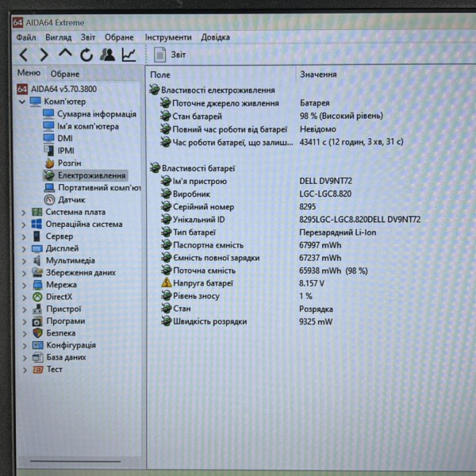Screen dimensions: 476x476
Task: Click the up-level arrow toolbar icon
Action: pyautogui.click(x=65, y=53)
